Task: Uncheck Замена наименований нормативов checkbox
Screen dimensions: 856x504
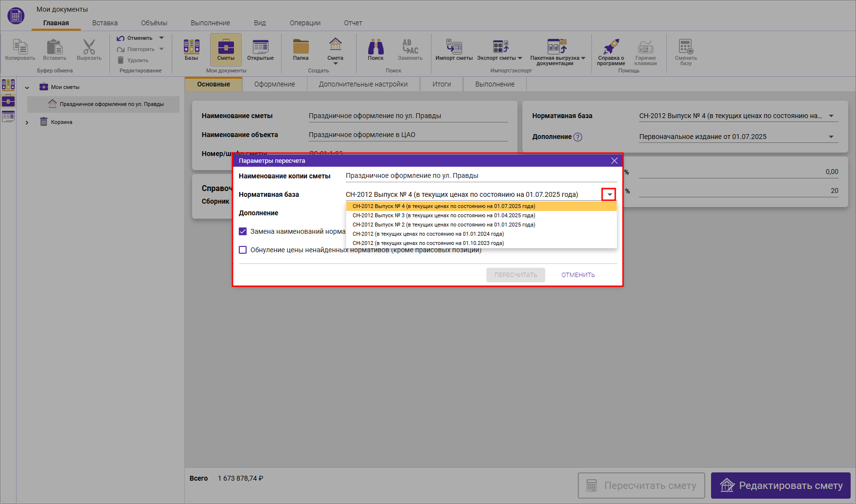Action: pos(243,231)
